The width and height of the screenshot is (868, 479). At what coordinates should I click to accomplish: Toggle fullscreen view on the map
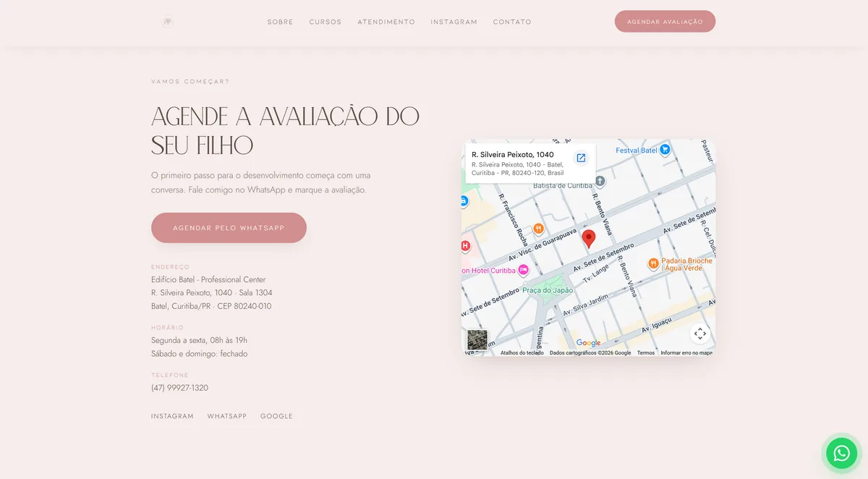699,334
